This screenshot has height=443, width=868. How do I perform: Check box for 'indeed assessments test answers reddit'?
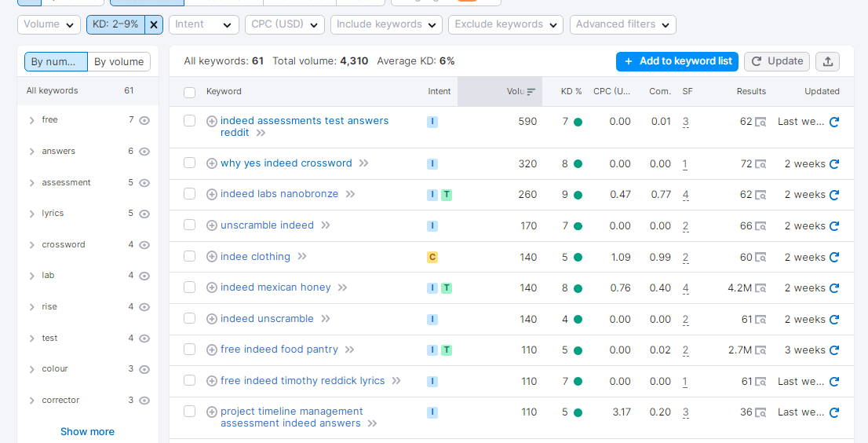tap(189, 121)
